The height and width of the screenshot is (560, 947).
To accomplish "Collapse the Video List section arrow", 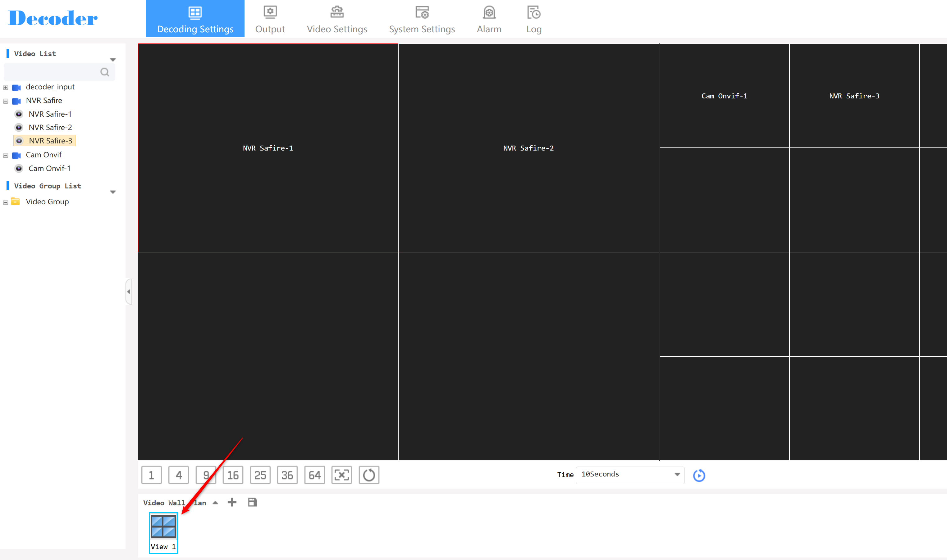I will pos(112,60).
